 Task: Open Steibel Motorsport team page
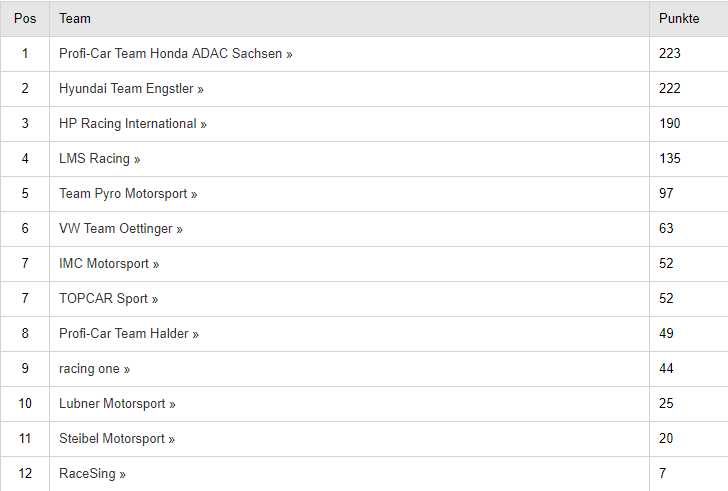point(117,439)
